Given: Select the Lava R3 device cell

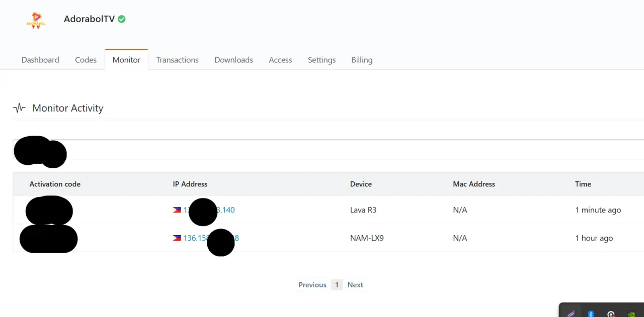Looking at the screenshot, I should pos(363,210).
